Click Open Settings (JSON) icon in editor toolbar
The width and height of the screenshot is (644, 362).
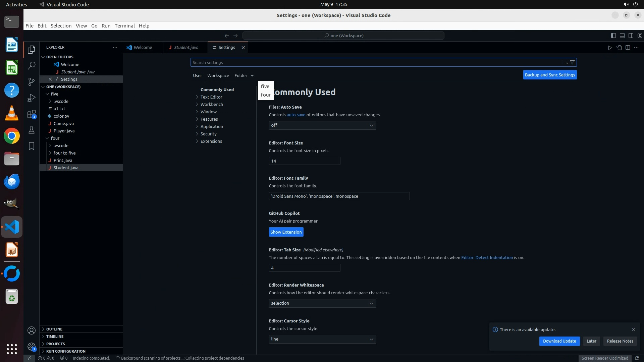pos(619,48)
